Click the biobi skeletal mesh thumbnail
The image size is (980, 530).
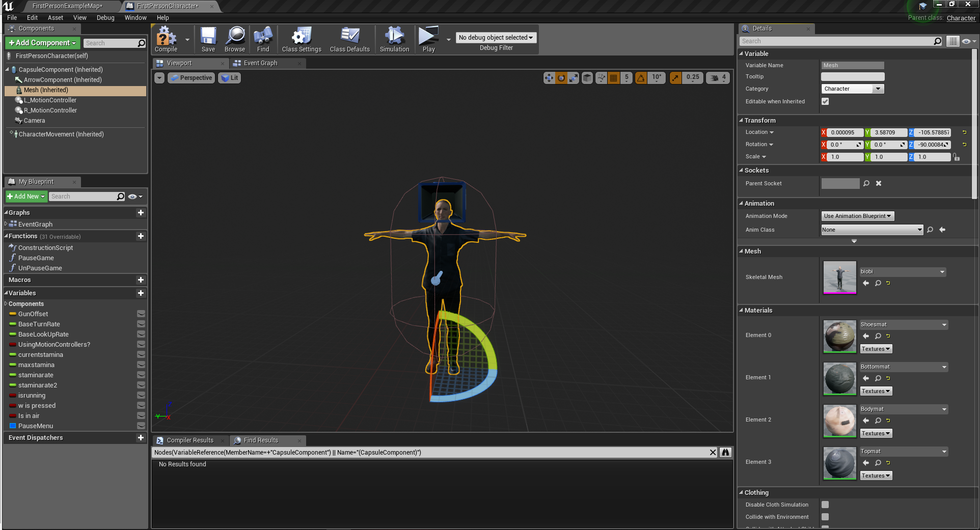click(839, 277)
